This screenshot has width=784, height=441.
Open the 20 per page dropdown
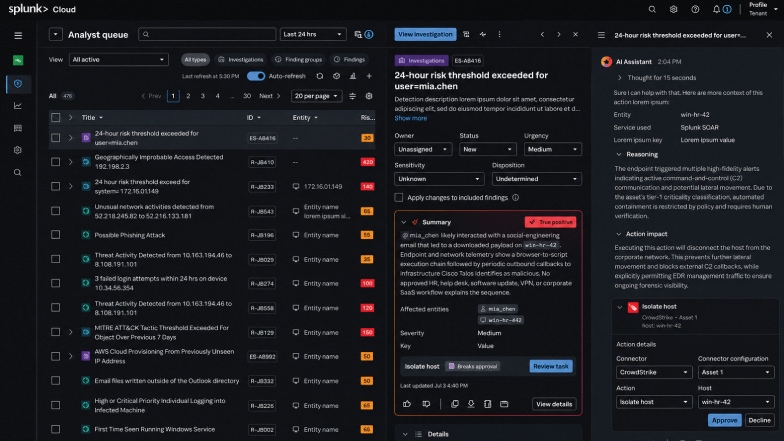coord(316,96)
